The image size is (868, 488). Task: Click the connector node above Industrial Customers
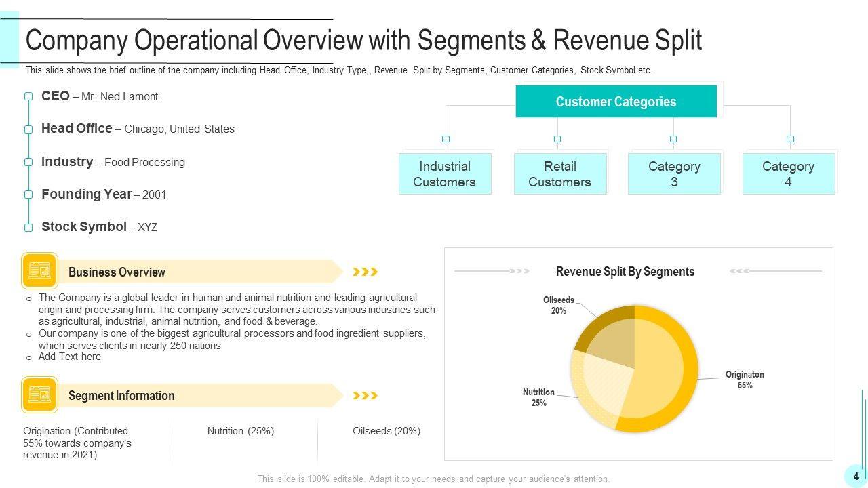click(446, 139)
